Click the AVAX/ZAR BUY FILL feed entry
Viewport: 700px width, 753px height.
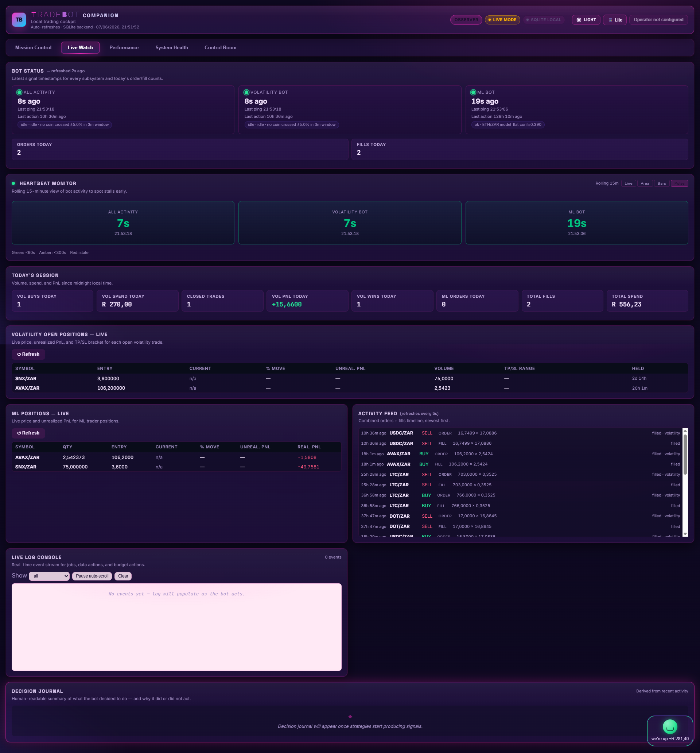[x=520, y=464]
